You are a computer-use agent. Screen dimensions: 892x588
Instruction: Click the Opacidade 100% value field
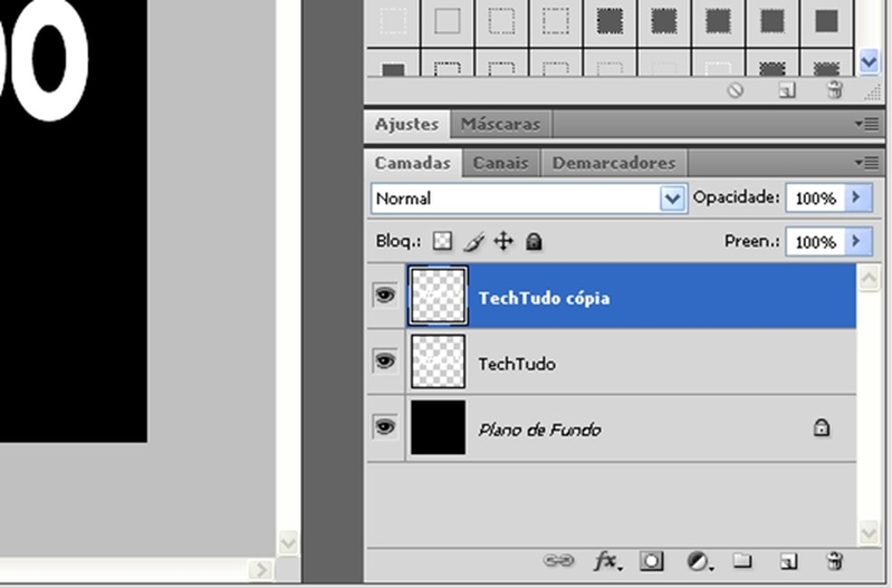coord(815,198)
